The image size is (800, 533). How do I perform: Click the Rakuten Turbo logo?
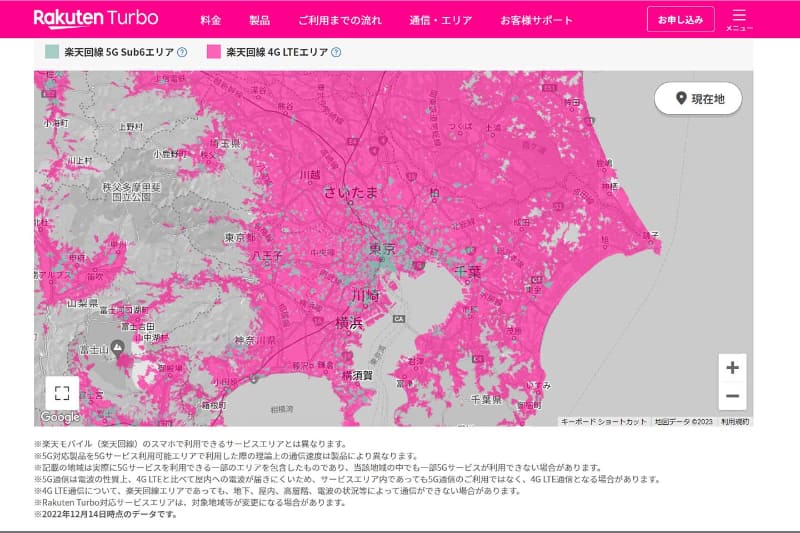coord(96,18)
